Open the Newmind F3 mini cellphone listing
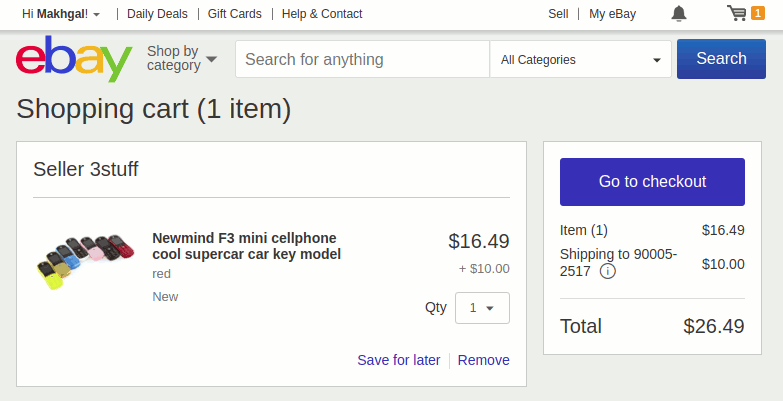The width and height of the screenshot is (783, 401). (246, 246)
